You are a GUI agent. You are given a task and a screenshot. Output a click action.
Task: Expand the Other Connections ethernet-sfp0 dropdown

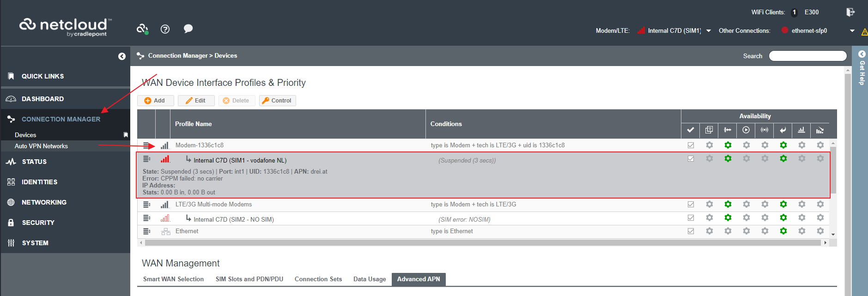coord(852,31)
